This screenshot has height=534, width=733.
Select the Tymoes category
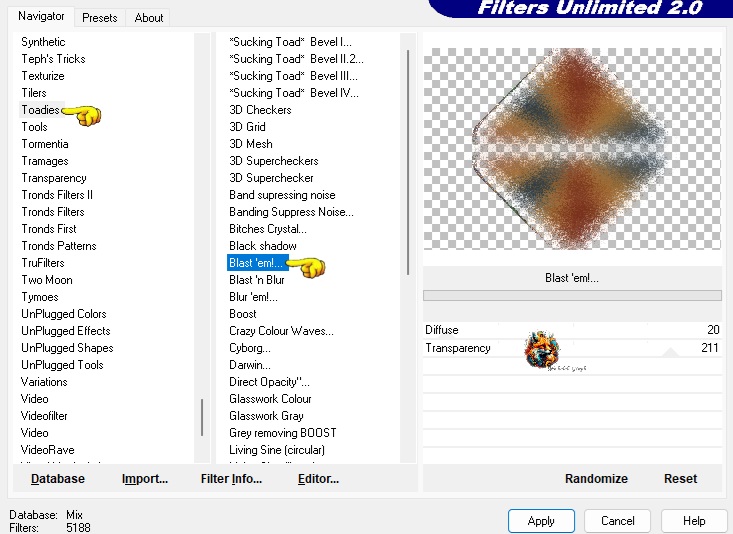point(40,297)
